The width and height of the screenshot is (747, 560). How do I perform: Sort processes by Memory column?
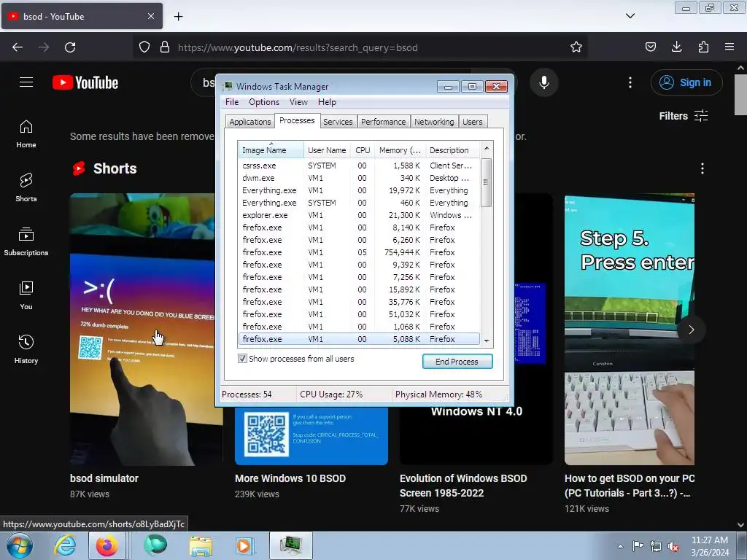(400, 150)
